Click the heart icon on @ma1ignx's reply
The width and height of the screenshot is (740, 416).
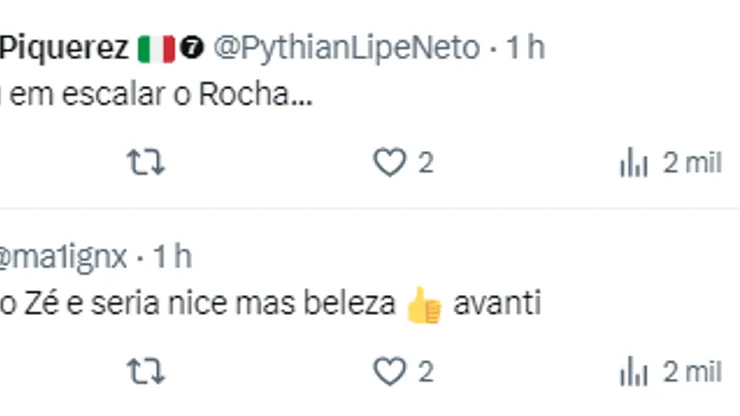(389, 372)
